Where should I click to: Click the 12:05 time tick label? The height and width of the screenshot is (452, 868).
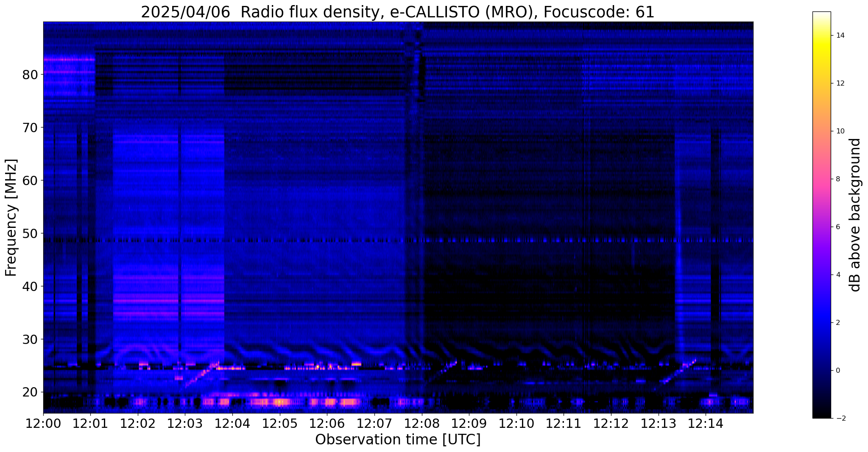tap(280, 424)
